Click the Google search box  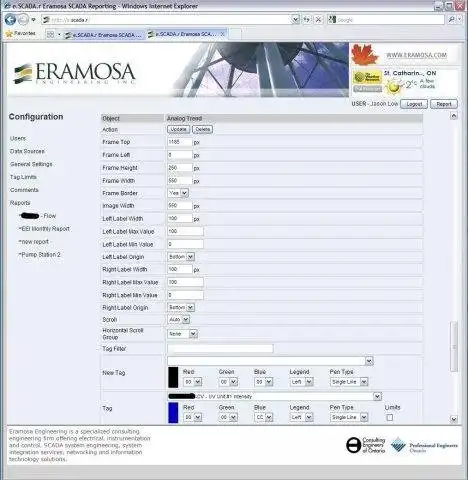coord(387,20)
